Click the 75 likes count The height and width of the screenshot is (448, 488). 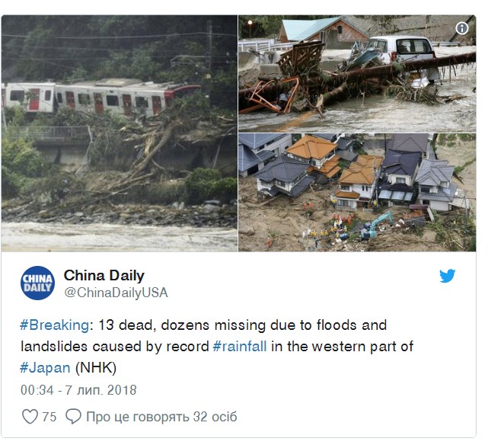point(49,417)
